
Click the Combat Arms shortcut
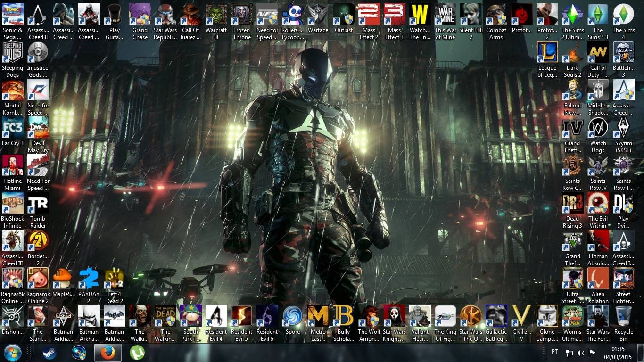tap(496, 14)
